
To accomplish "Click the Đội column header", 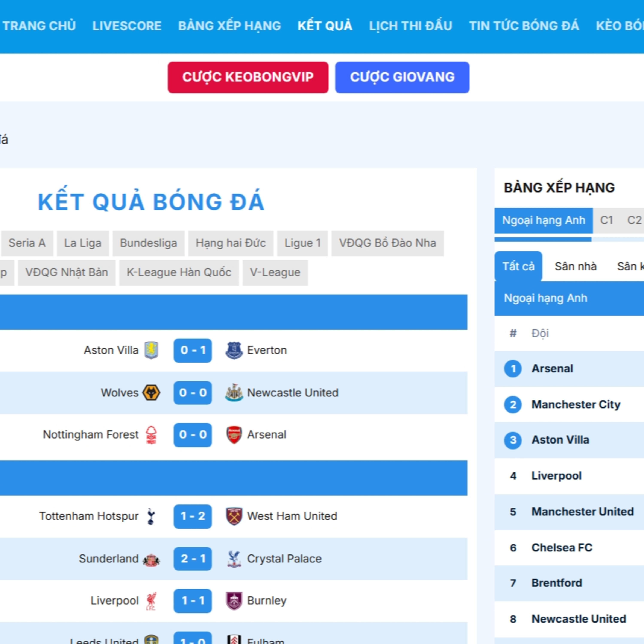I will click(x=540, y=333).
